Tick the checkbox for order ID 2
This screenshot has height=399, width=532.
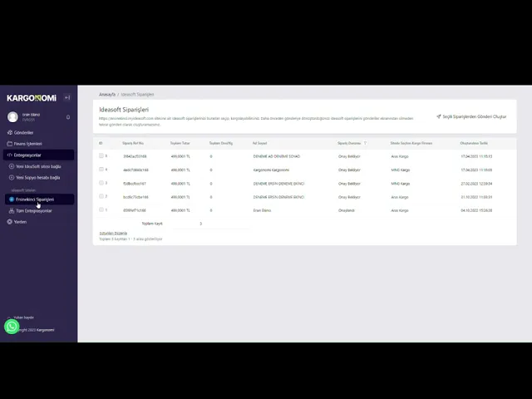[x=101, y=196]
